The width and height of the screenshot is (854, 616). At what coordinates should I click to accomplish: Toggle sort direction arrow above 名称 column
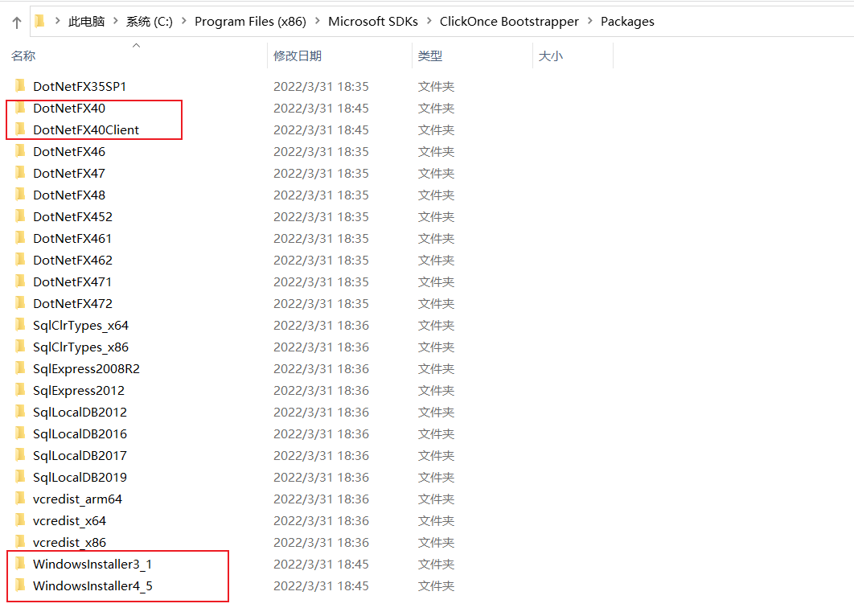[x=136, y=46]
